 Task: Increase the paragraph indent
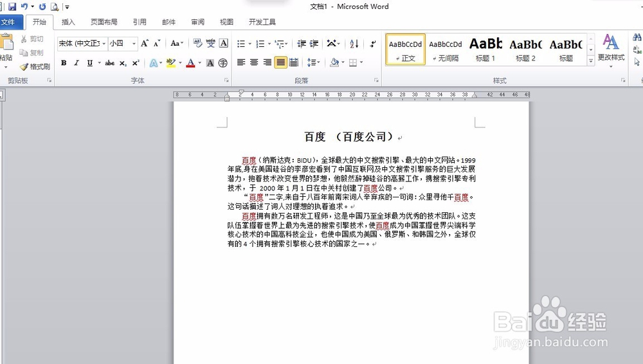(x=314, y=44)
